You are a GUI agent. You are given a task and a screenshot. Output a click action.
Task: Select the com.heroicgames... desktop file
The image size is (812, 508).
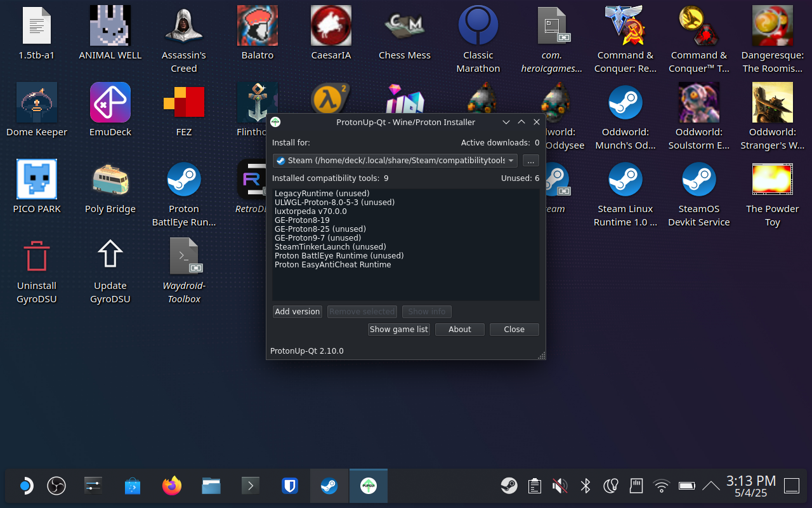click(x=552, y=25)
